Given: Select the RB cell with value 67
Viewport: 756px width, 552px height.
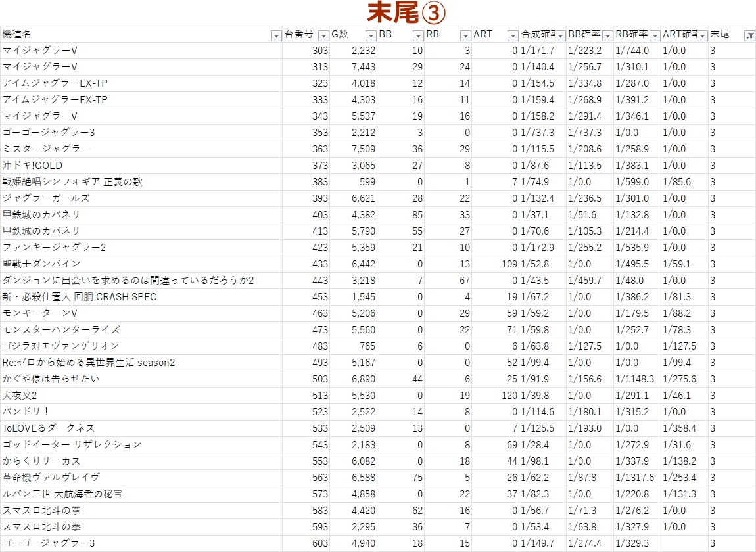Looking at the screenshot, I should pos(448,280).
